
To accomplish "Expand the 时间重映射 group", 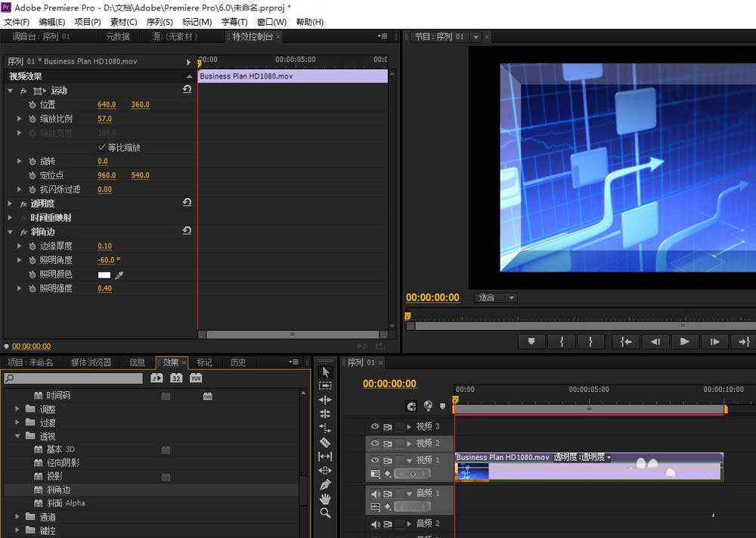I will [10, 218].
